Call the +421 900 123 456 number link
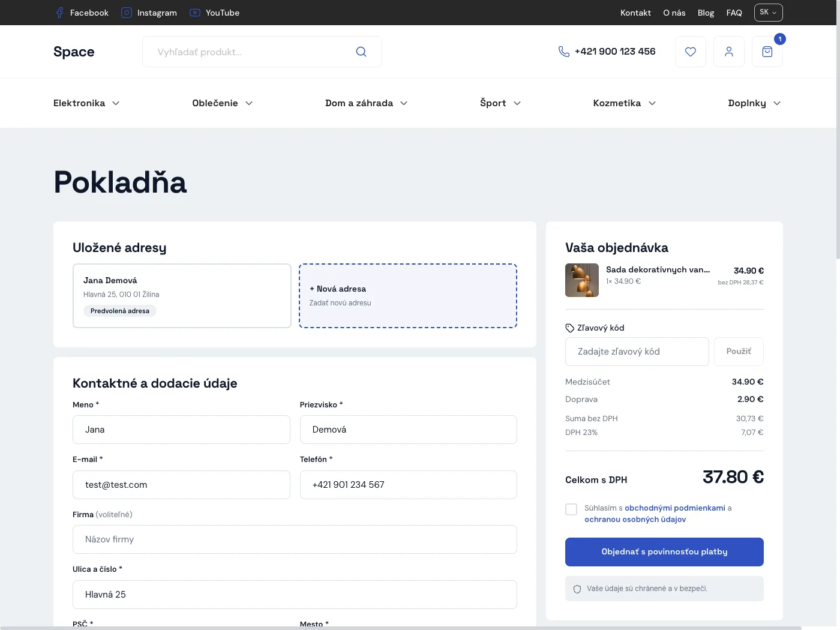Viewport: 840px width, 630px height. click(x=615, y=52)
